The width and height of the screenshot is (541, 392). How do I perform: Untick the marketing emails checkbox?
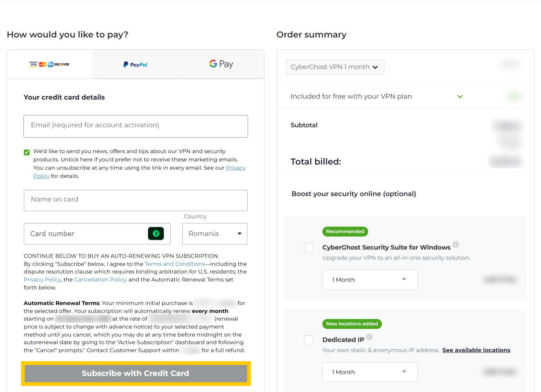point(27,152)
